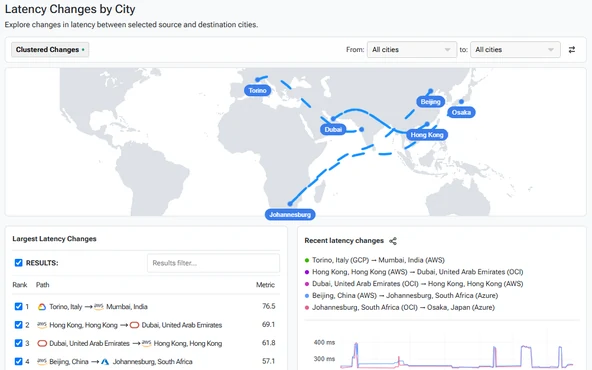The image size is (592, 370).
Task: Click the AWS logo before Hong Kong in row 3
Action: [146, 343]
